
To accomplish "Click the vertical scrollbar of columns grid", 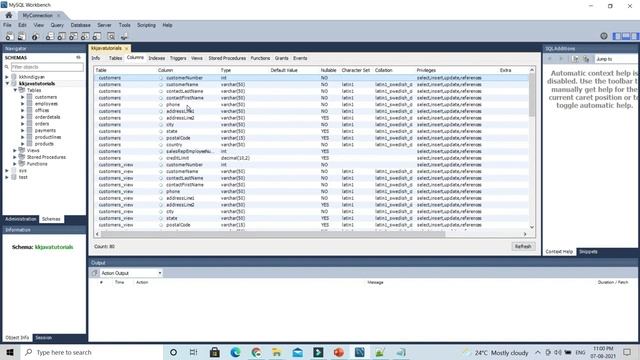I will coord(532,95).
